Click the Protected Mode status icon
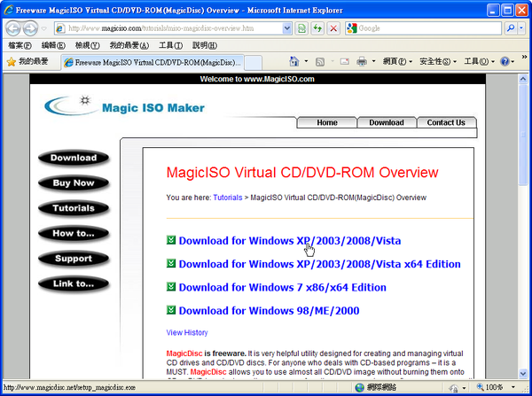 (x=453, y=387)
